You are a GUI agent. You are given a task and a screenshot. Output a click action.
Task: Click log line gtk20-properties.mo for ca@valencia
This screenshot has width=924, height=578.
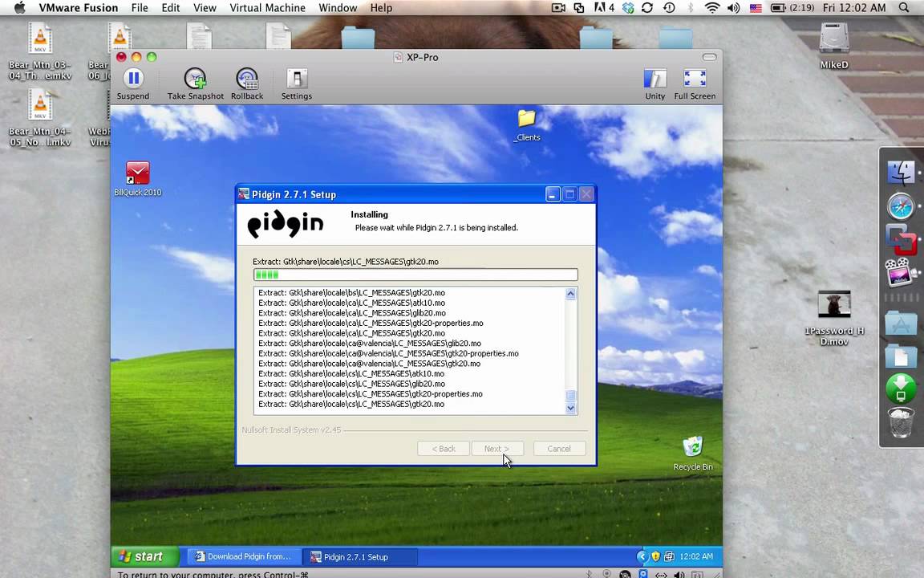(x=388, y=353)
